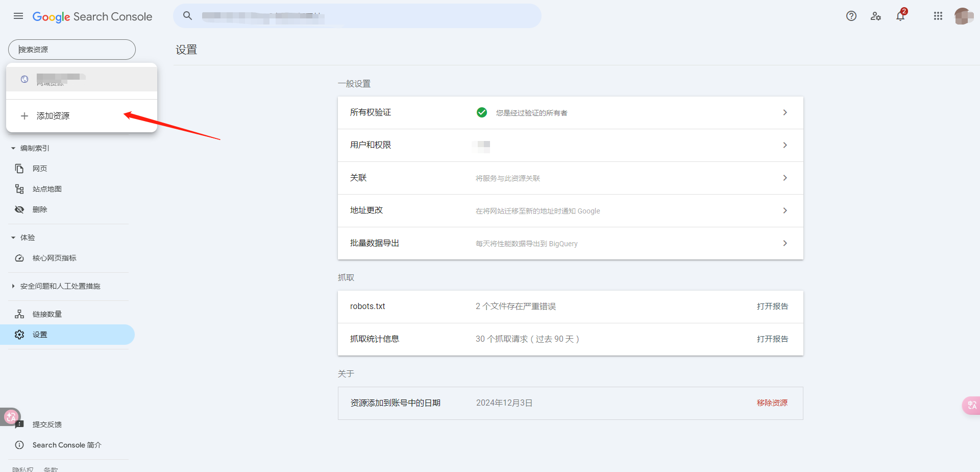Viewport: 980px width, 472px height.
Task: Expand 安全问题和人工处置措施 section
Action: point(13,286)
